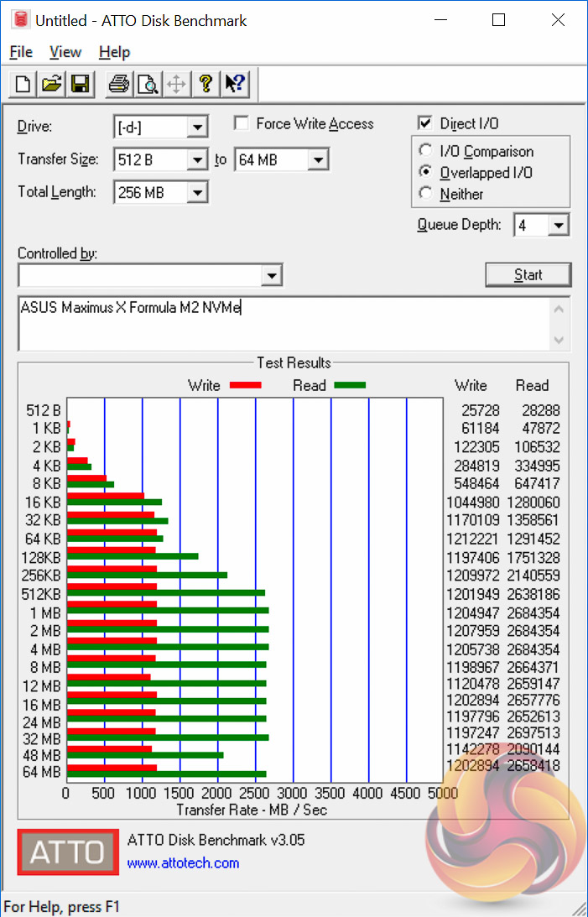Click the 64 MB green read bar
This screenshot has width=588, height=917.
point(167,774)
